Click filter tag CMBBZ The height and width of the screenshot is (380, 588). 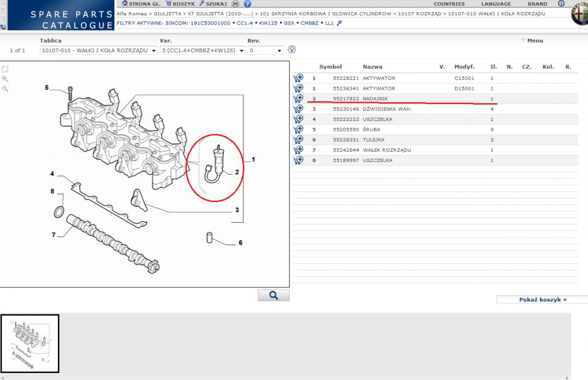coord(309,23)
